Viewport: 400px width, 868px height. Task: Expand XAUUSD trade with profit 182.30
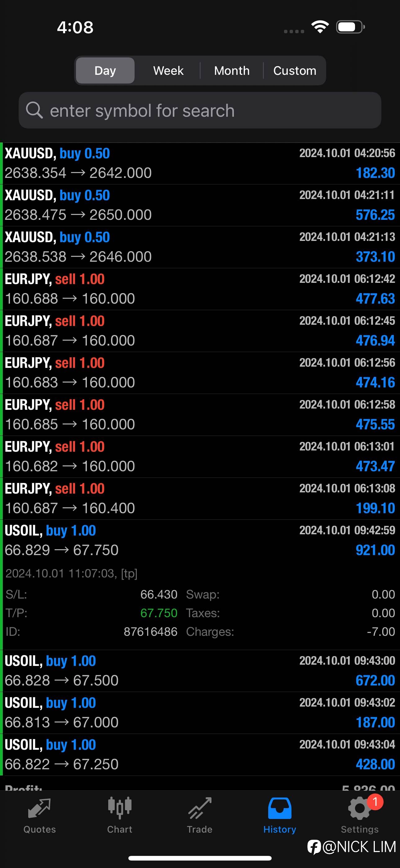coord(200,163)
